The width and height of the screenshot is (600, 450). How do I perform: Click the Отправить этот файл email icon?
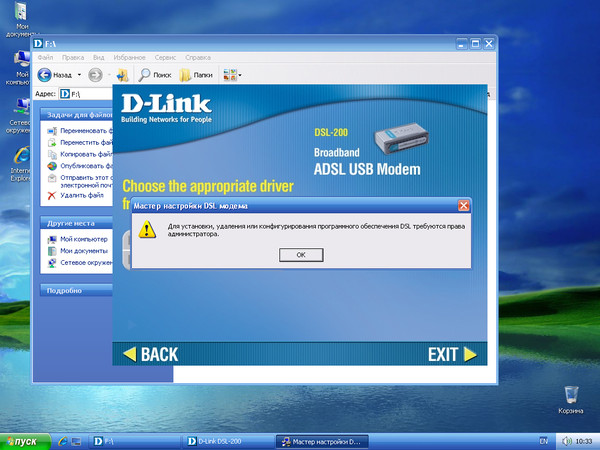click(52, 178)
